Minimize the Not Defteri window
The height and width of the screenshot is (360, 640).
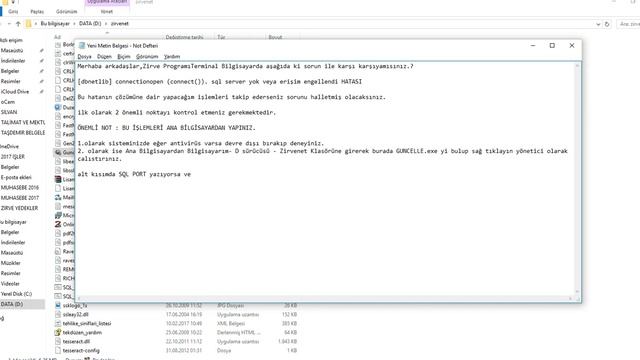(533, 45)
